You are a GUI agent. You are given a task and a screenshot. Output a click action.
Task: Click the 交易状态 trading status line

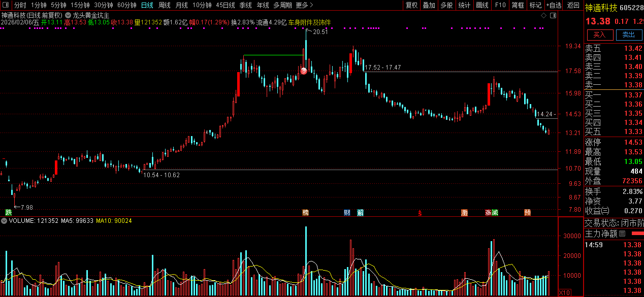click(x=614, y=223)
